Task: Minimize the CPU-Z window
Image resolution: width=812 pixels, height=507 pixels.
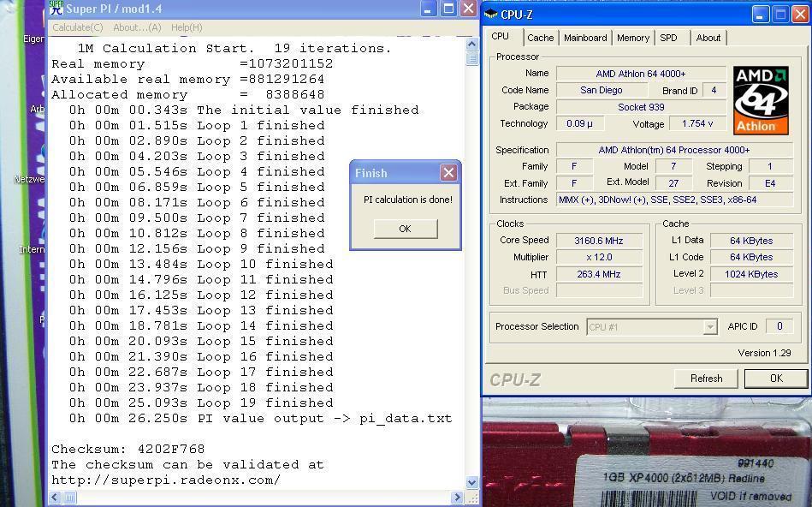Action: coord(760,15)
